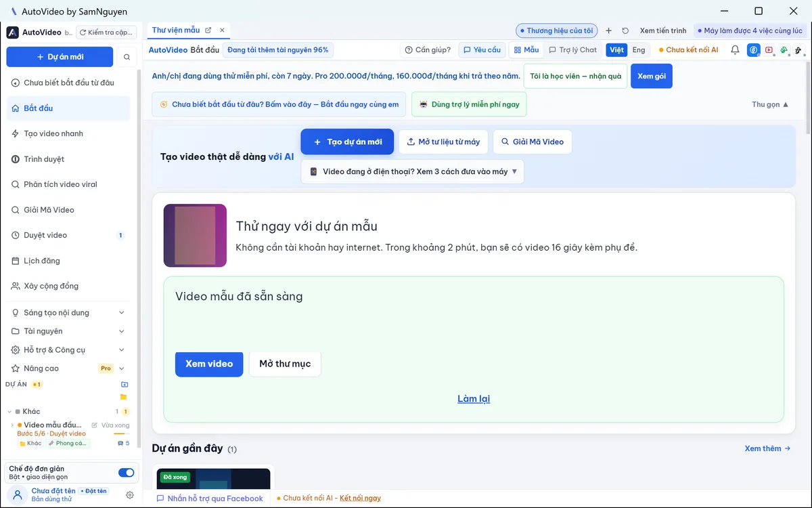
Task: Click Cần giúp? button
Action: [x=428, y=50]
